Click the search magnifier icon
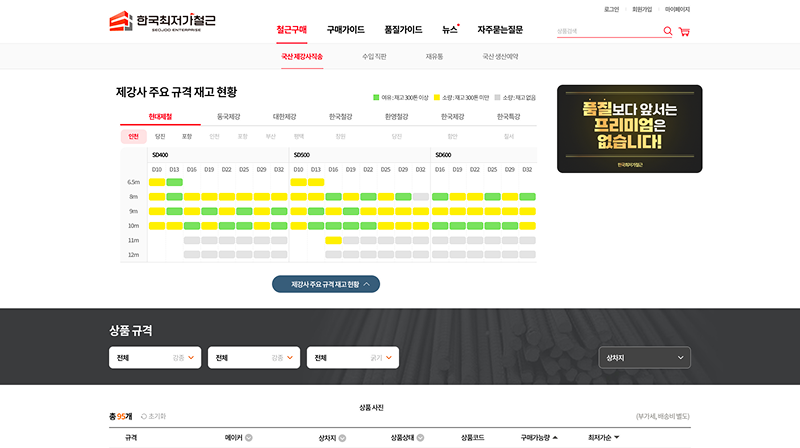This screenshot has height=448, width=800. pos(668,31)
